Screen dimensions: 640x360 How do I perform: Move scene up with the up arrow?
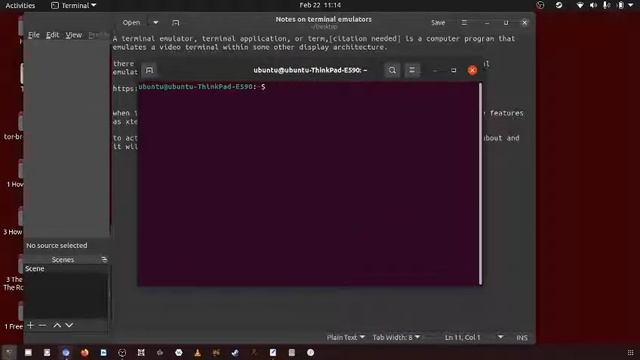[57, 325]
